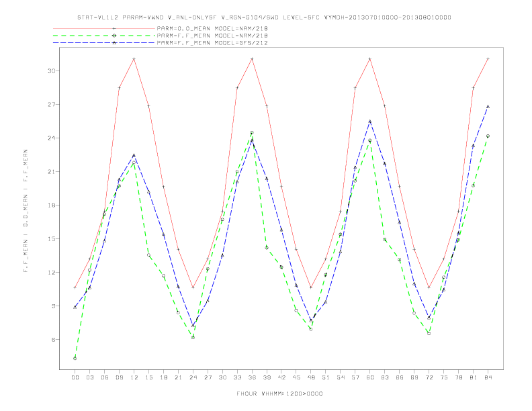This screenshot has height=411, width=532.
Task: Click the green circle data point at hour 00
Action: (75, 359)
